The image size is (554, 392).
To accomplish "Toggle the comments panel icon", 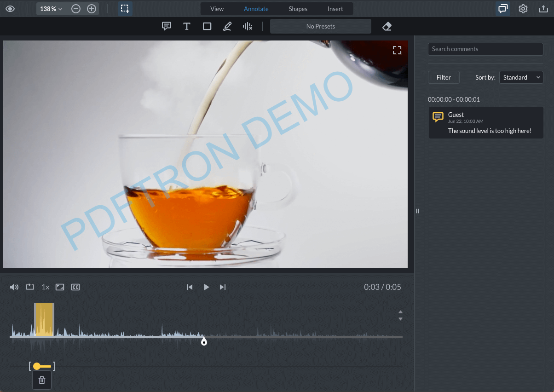I will click(x=502, y=9).
